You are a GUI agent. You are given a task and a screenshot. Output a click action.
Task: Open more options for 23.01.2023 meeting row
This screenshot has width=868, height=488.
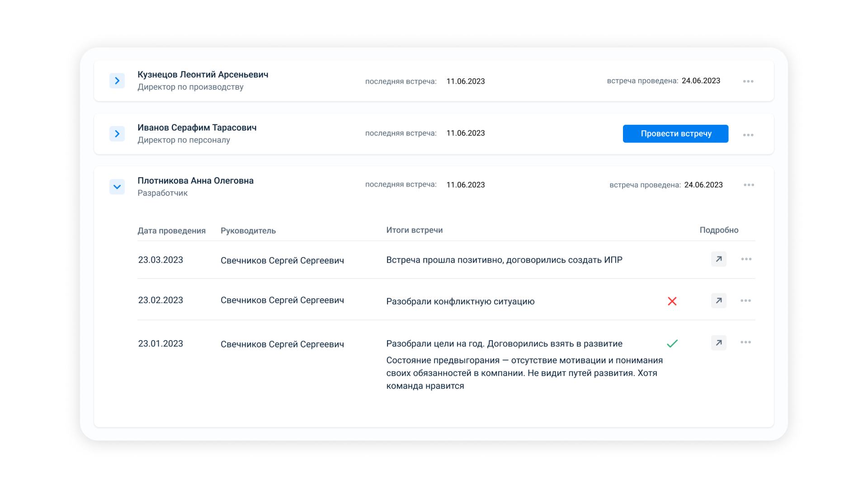(x=745, y=342)
